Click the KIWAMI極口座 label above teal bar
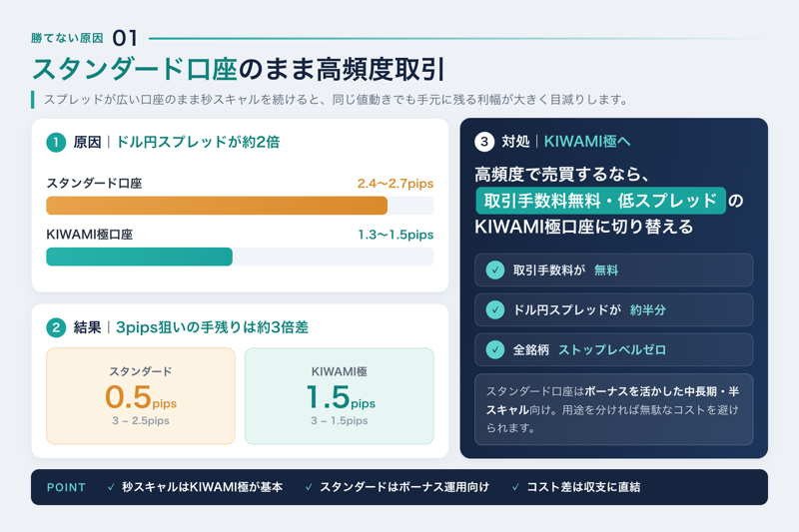This screenshot has width=799, height=532. [x=90, y=235]
